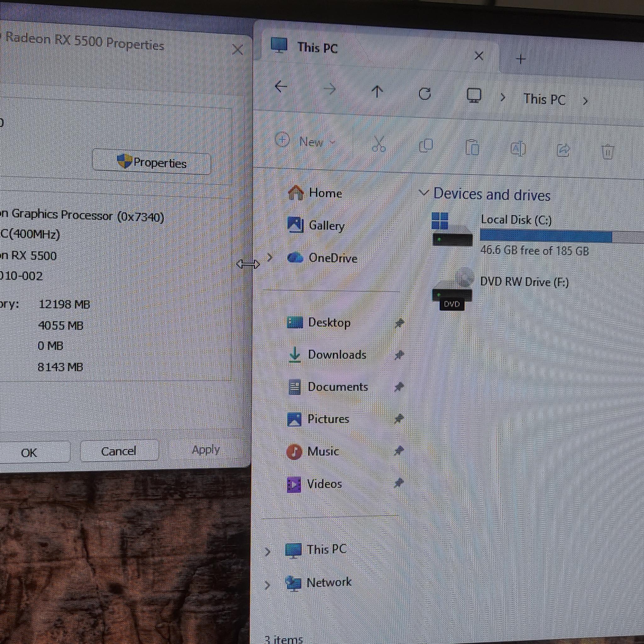Image resolution: width=644 pixels, height=644 pixels.
Task: Click the Up arrow navigation button
Action: coord(377,91)
